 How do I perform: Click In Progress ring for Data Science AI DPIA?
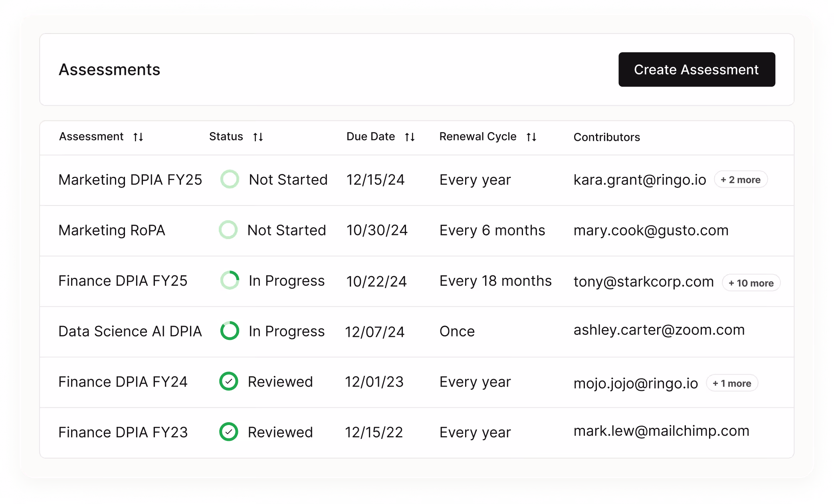coord(230,331)
